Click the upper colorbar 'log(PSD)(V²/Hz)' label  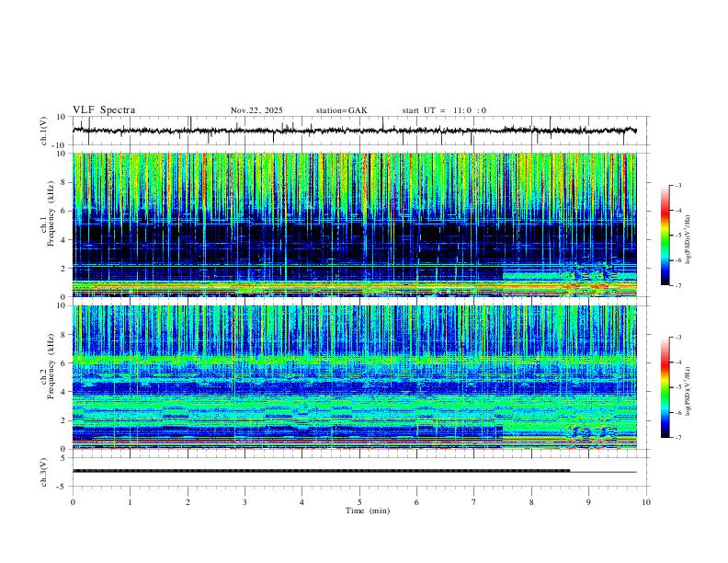click(688, 240)
